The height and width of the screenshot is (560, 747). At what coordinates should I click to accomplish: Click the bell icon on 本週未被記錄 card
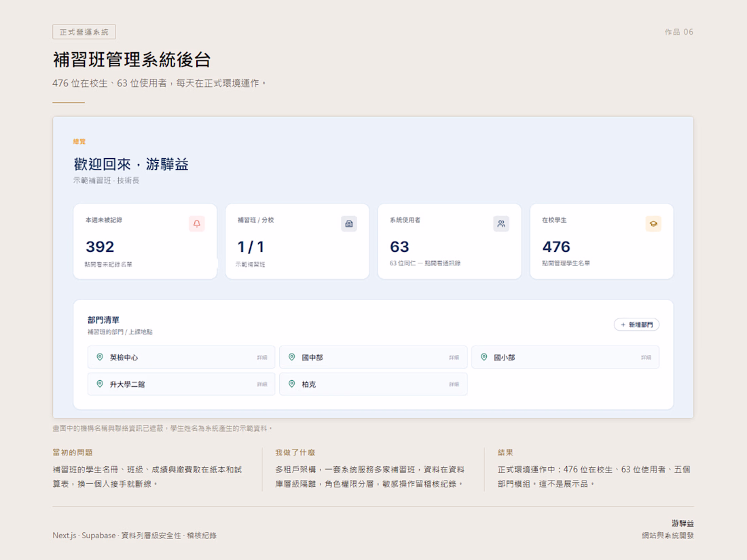pyautogui.click(x=197, y=224)
